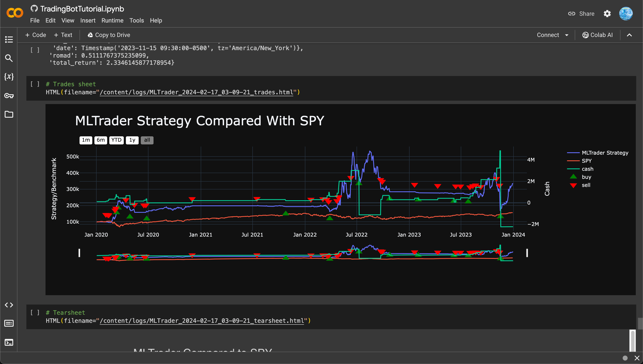Toggle MLTrader Strategy legend trace
Image resolution: width=643 pixels, height=364 pixels.
[x=598, y=153]
